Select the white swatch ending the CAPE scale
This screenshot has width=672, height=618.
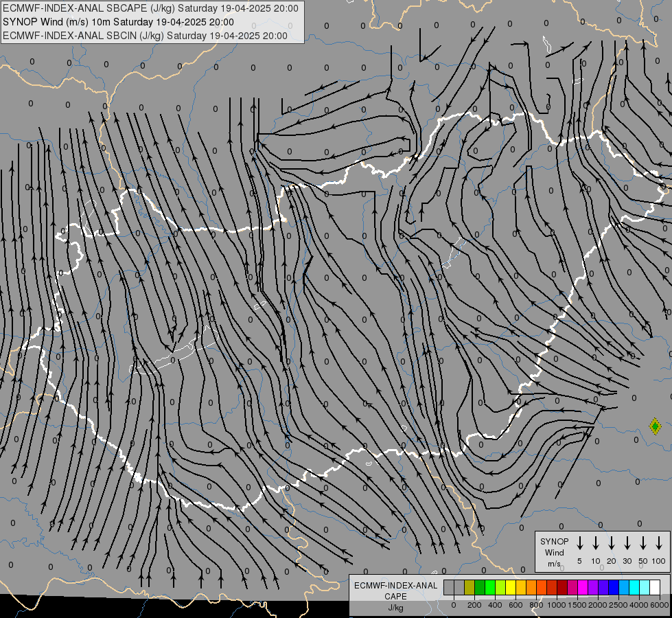(x=655, y=587)
